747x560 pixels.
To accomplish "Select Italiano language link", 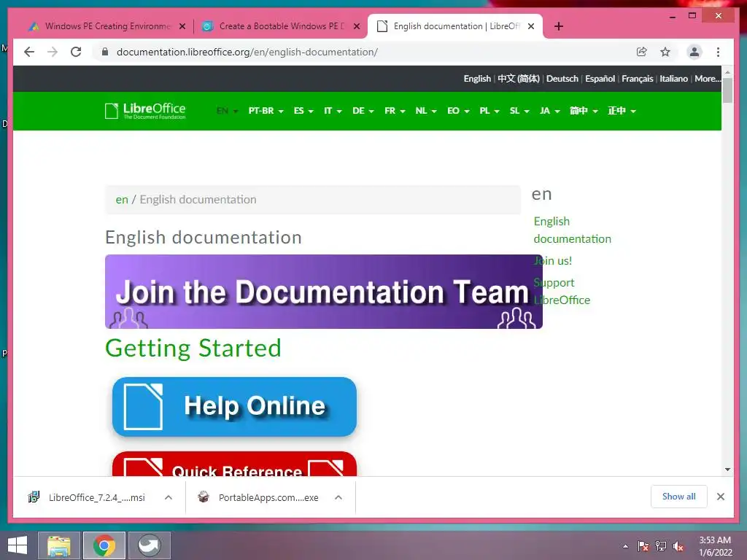I will click(673, 79).
